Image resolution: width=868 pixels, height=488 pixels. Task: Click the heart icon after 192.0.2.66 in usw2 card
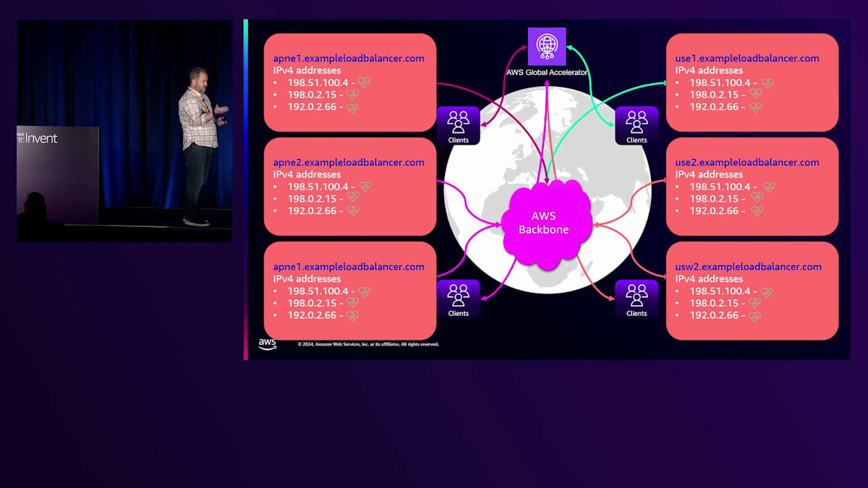tap(755, 315)
